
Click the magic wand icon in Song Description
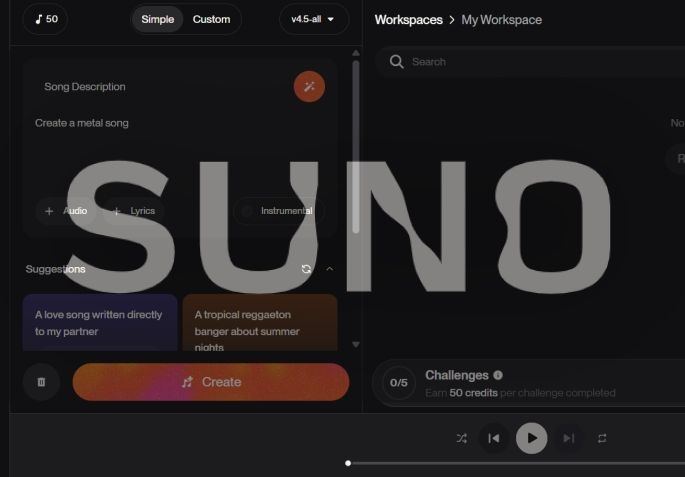[309, 86]
